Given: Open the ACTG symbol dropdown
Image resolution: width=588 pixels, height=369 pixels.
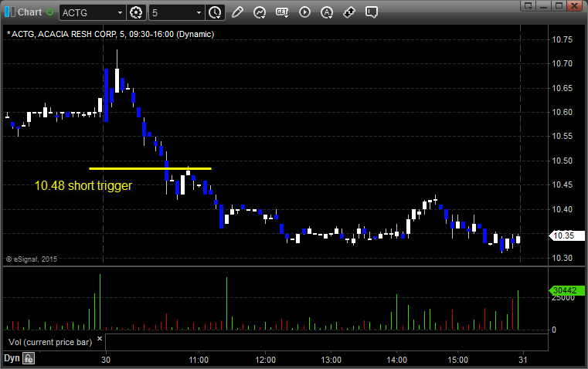Looking at the screenshot, I should [92, 12].
